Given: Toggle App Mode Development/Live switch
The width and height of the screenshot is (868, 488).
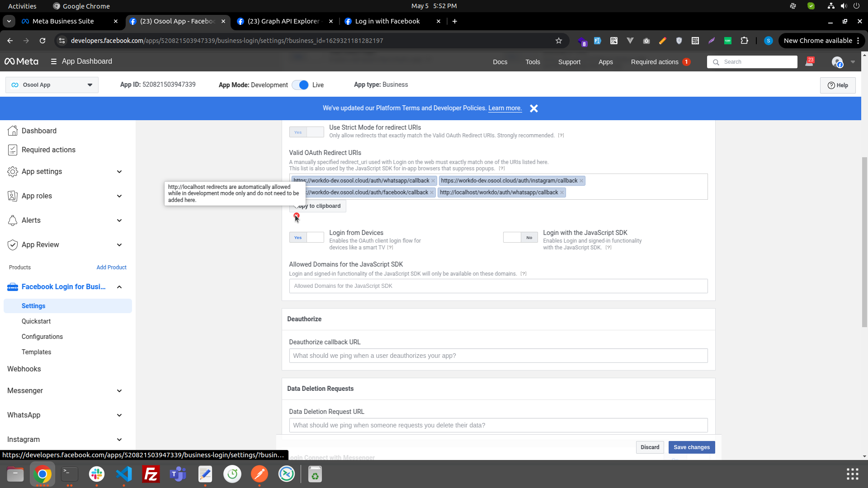Looking at the screenshot, I should pos(300,85).
